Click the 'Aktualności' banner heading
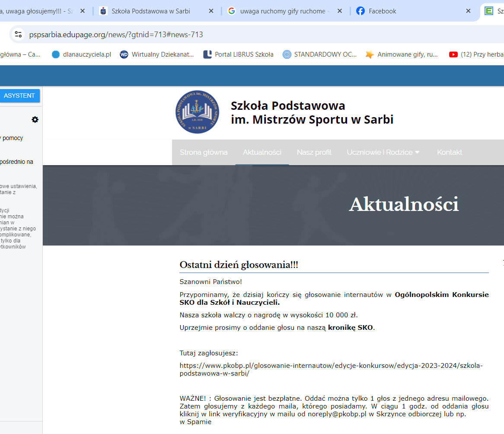Screen dimensions: 504x434 click(404, 204)
